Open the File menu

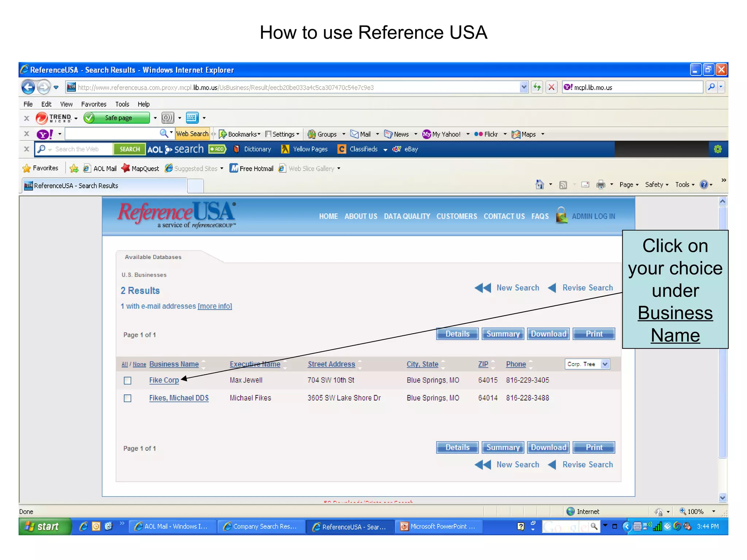(28, 104)
